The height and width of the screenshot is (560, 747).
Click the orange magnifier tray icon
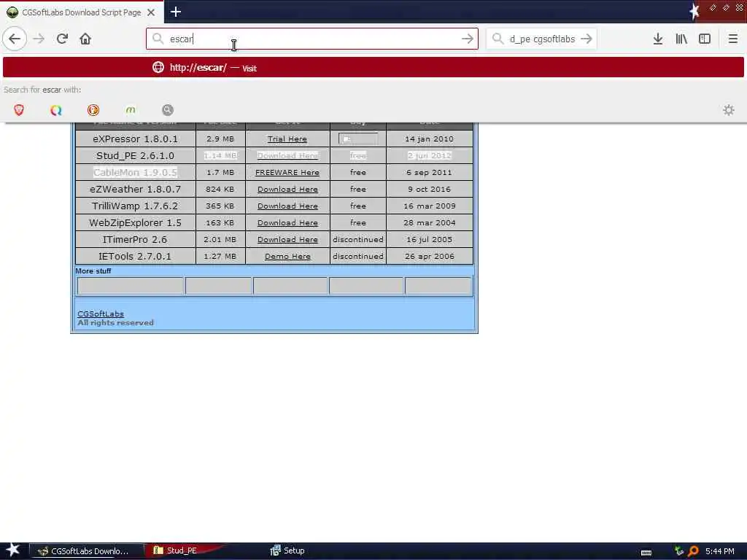tap(693, 551)
